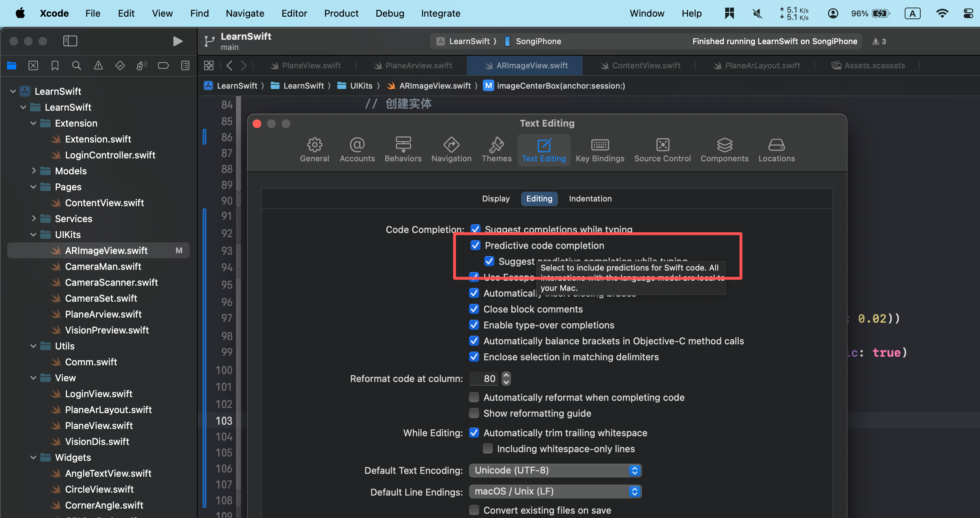Screen dimensions: 980x518
Task: Uncheck Close block comments
Action: point(474,309)
